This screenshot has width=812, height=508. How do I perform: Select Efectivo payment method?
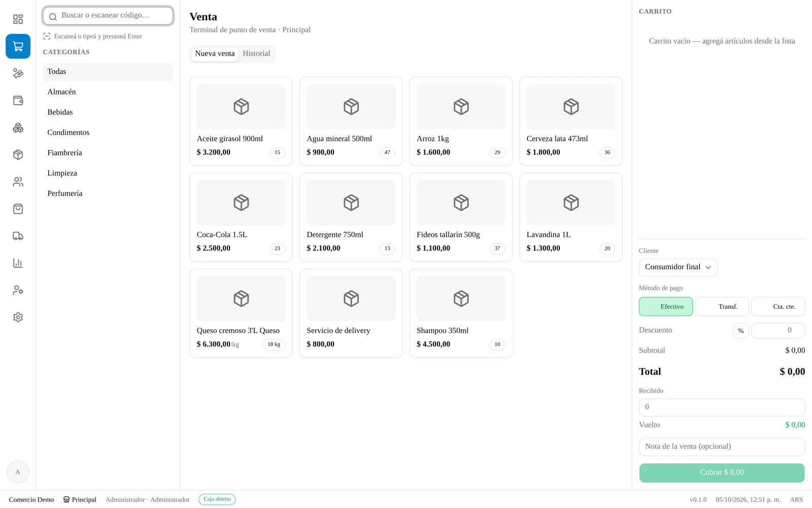666,307
